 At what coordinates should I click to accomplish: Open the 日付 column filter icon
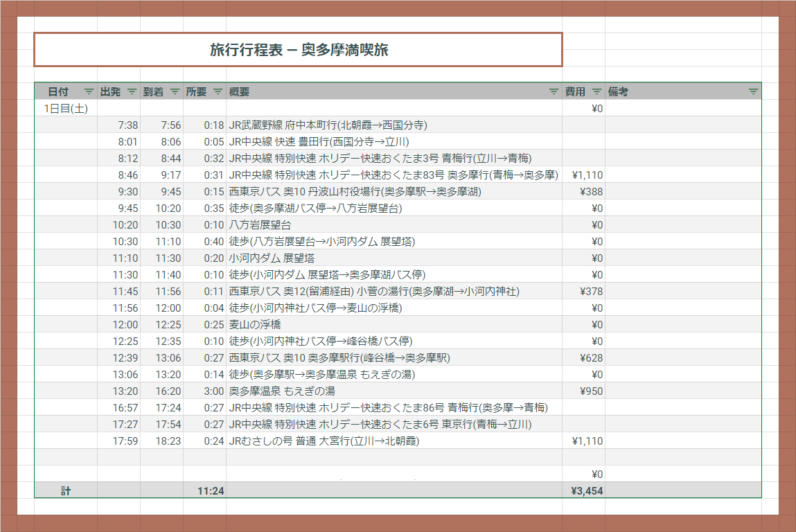tap(89, 91)
